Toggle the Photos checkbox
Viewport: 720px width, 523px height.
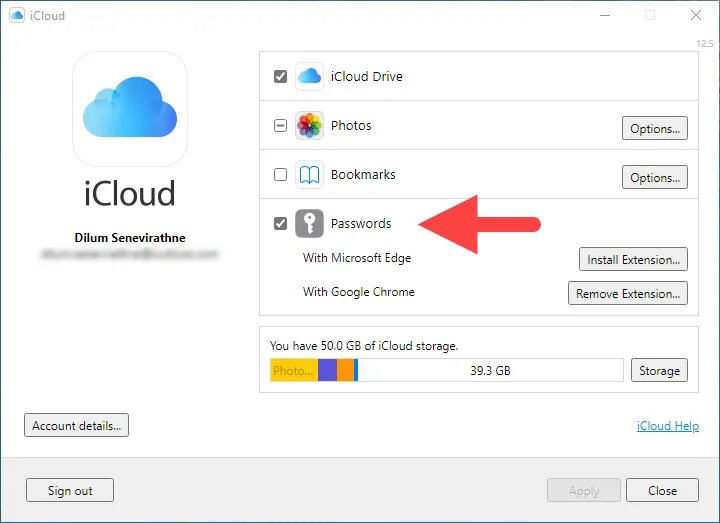tap(280, 125)
